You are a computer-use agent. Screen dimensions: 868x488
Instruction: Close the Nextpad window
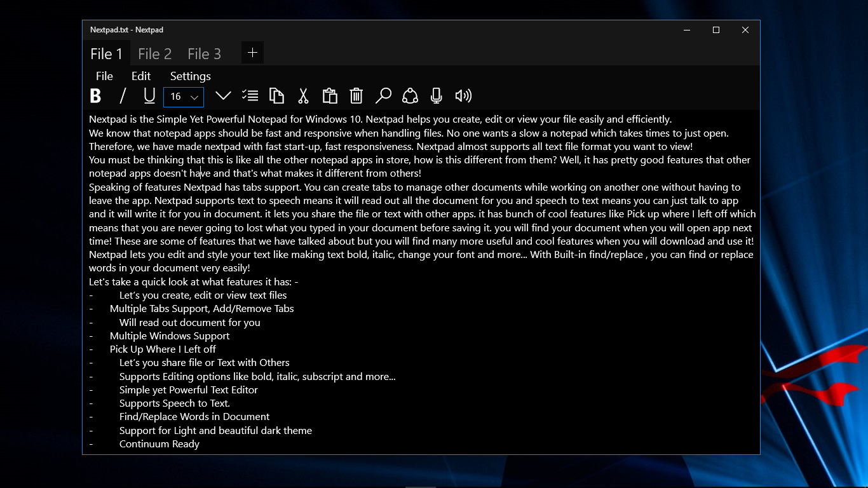tap(745, 30)
